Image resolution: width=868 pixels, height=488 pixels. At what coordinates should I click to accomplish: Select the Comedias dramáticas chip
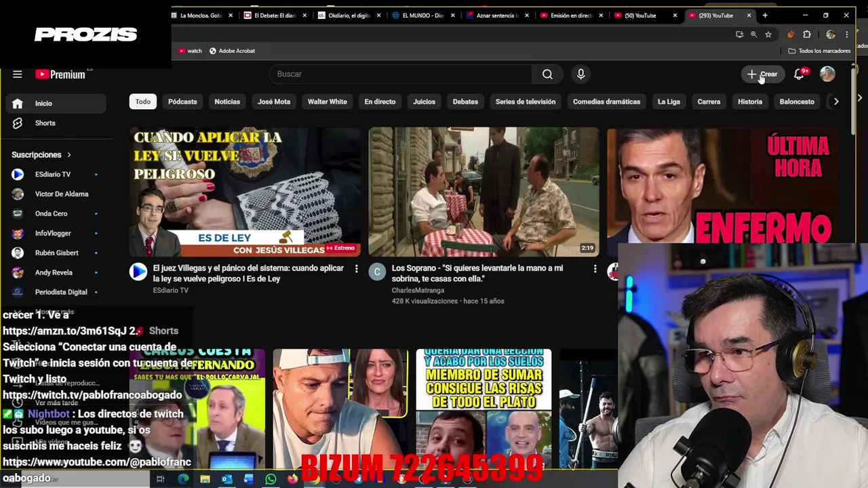pos(606,102)
